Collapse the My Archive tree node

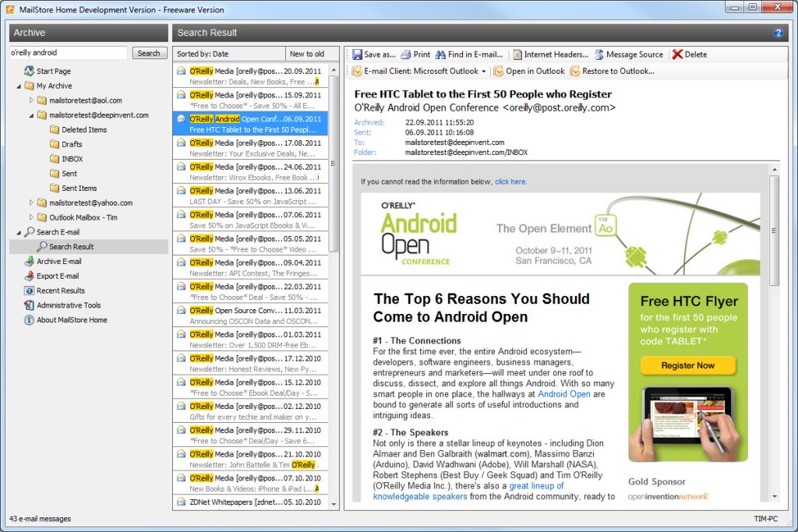[x=19, y=86]
